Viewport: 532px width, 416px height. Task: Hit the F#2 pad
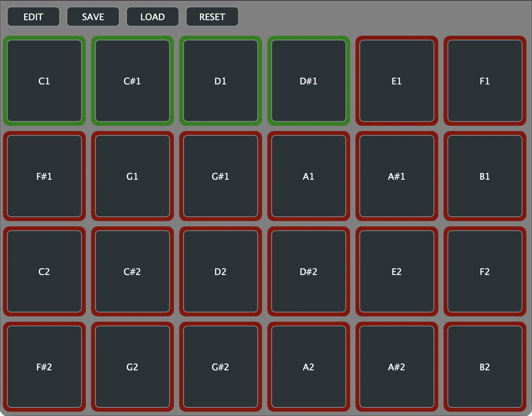pos(44,367)
